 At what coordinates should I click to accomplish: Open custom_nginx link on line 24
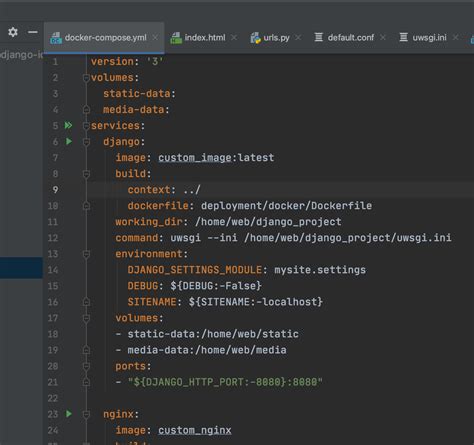point(195,430)
